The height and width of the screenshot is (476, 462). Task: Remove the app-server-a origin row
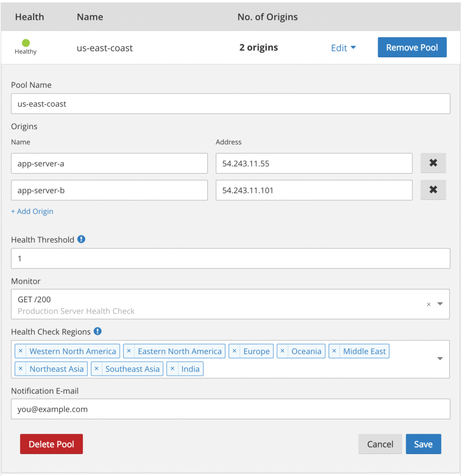433,163
